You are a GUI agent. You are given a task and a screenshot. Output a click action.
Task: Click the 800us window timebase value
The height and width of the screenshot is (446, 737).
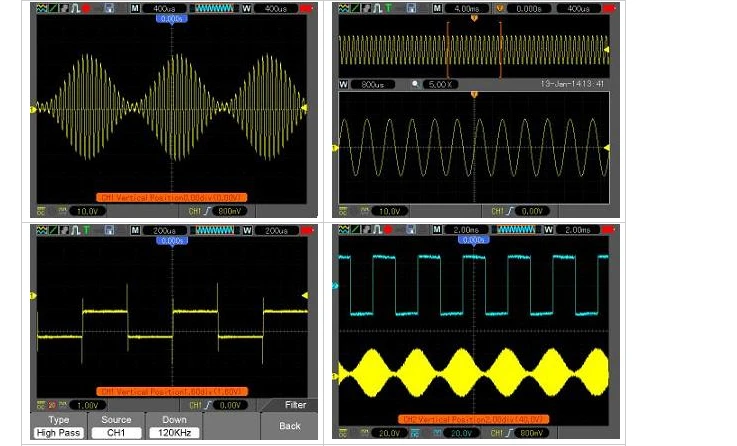pos(373,85)
